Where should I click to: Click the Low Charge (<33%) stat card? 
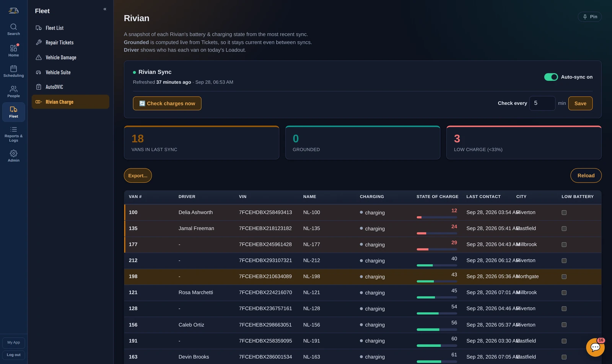tap(524, 143)
